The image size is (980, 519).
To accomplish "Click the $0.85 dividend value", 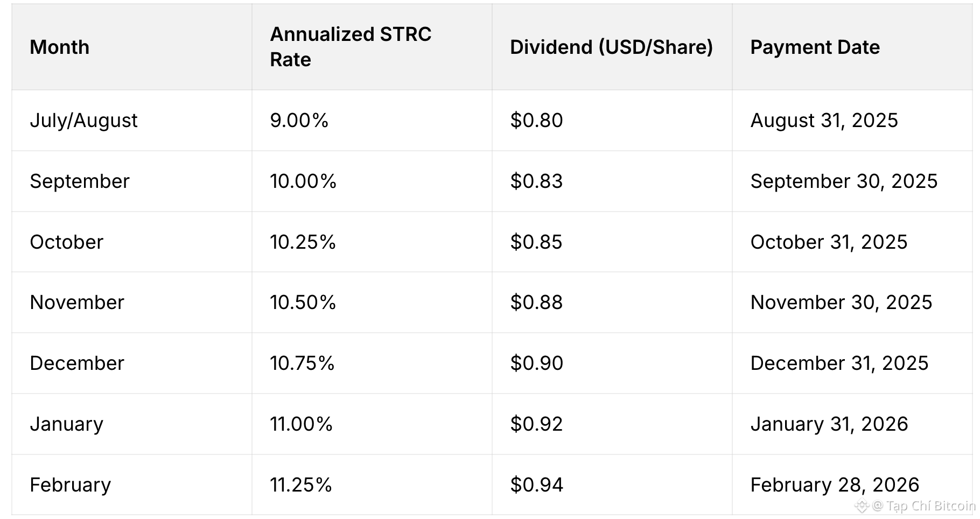I will pos(536,242).
